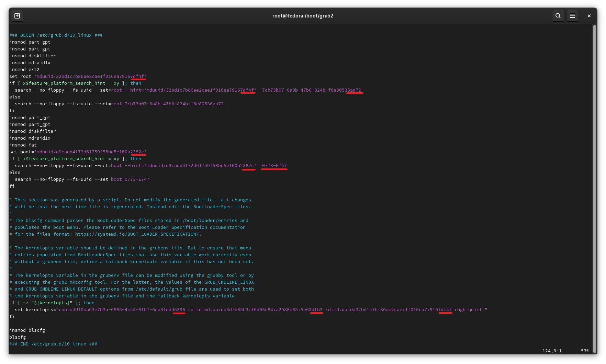The width and height of the screenshot is (606, 364).
Task: Click underlined '0773-E747' after boot hint
Action: (x=274, y=165)
